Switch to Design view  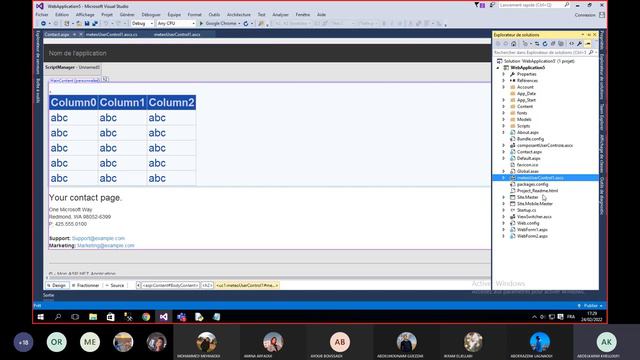click(x=56, y=285)
